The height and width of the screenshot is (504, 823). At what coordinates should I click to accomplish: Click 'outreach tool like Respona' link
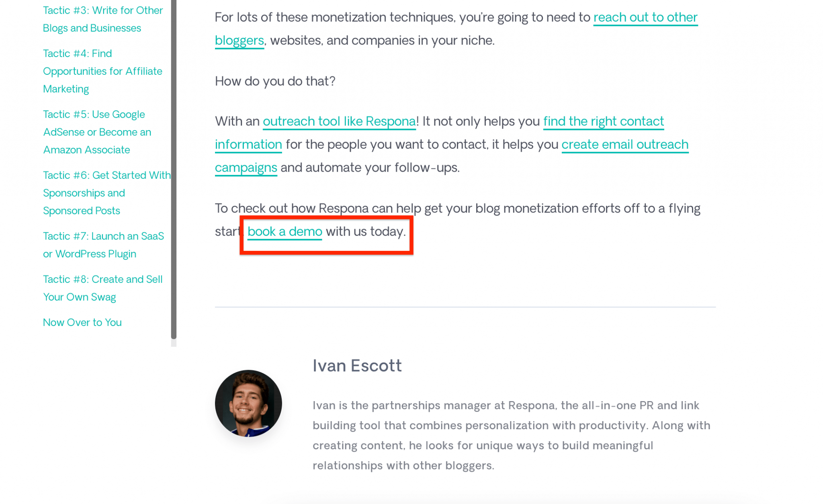click(339, 121)
